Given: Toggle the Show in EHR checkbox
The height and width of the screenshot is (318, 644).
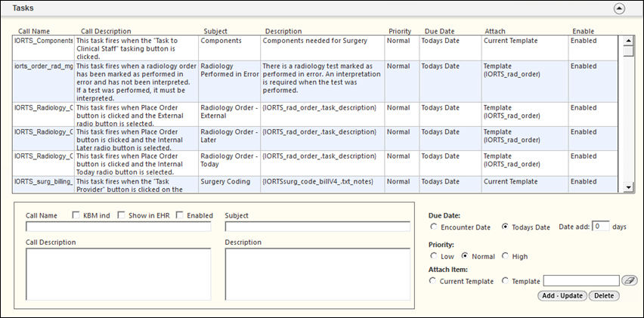Looking at the screenshot, I should click(121, 215).
